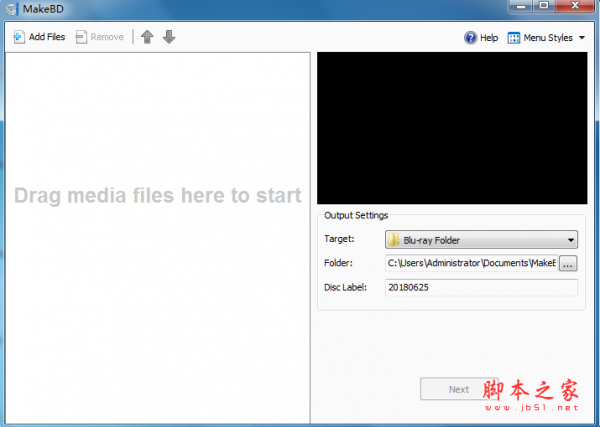Click the MakeBD app icon in the title bar
Screen dimensions: 600x427
pyautogui.click(x=11, y=9)
